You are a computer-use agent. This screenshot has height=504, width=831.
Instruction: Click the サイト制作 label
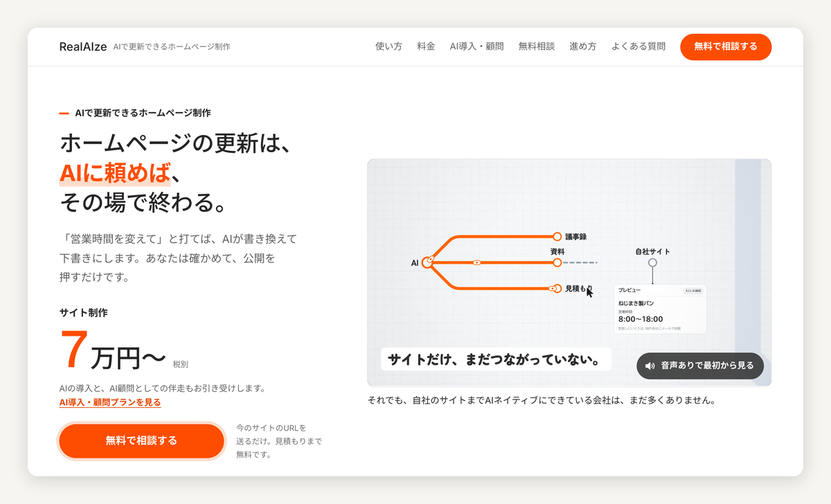(84, 312)
